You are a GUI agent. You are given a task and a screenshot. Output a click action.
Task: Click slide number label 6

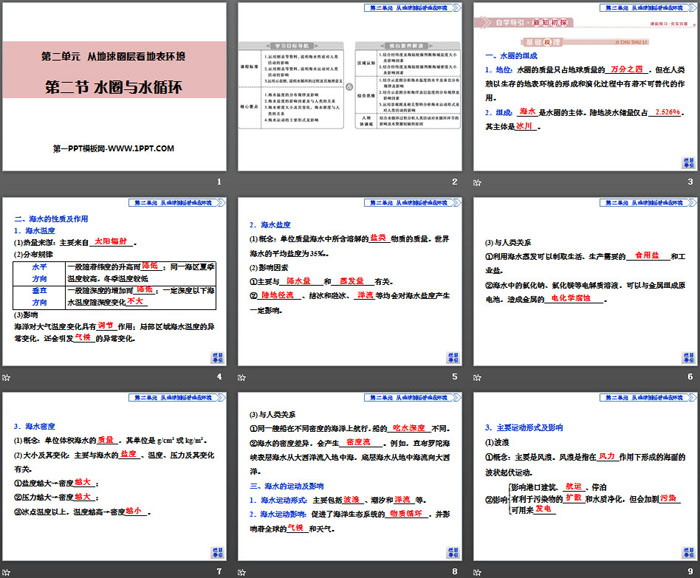coord(690,377)
